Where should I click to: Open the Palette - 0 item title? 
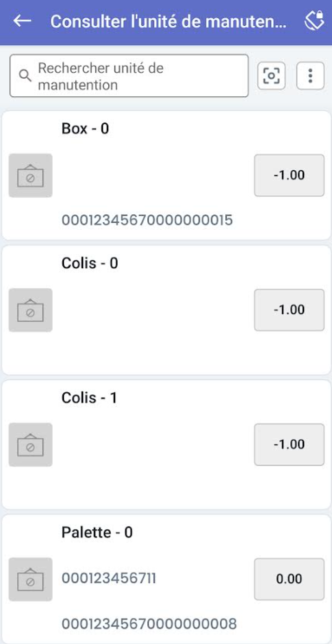pos(97,533)
